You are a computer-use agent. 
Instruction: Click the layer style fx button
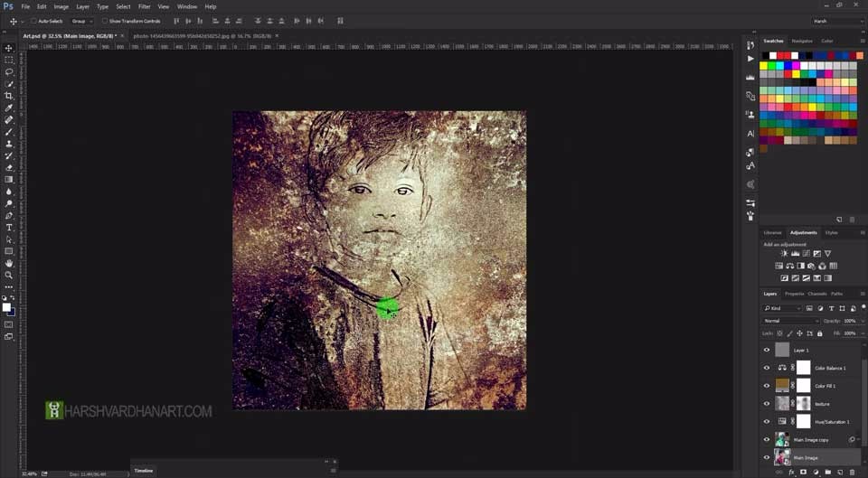coord(793,473)
